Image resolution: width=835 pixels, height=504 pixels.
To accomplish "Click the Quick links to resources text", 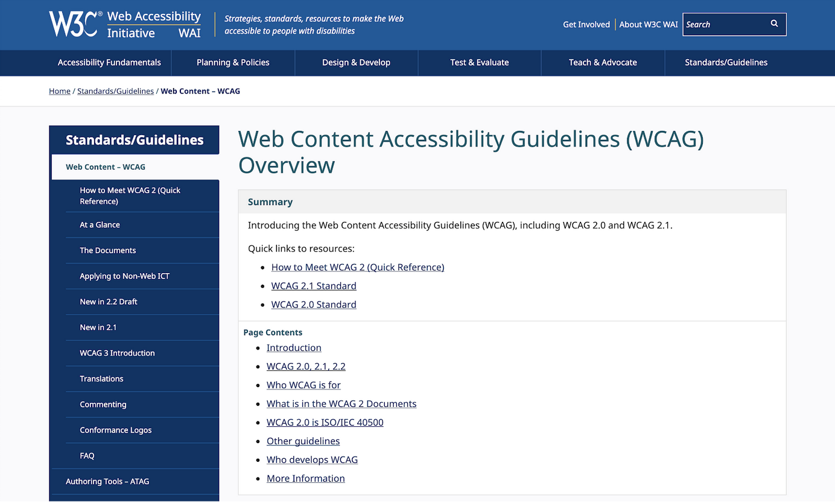I will [x=301, y=248].
